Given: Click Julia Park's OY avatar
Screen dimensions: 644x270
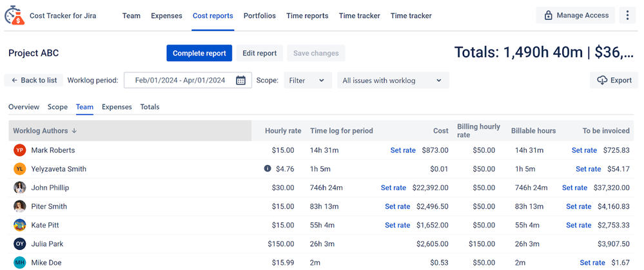Looking at the screenshot, I should [x=20, y=244].
